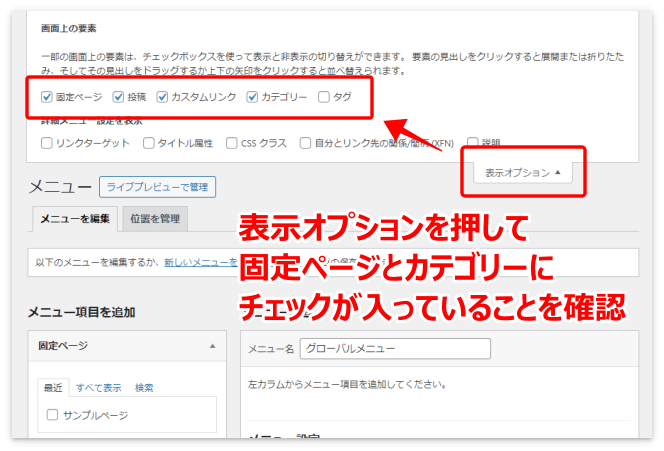This screenshot has height=451, width=664.
Task: Enable the タグ checkbox
Action: [324, 97]
